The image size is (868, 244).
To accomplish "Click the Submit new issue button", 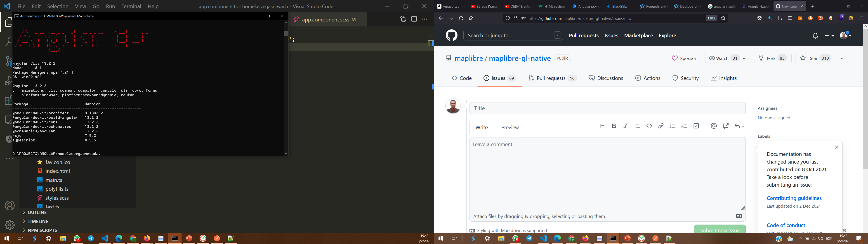I will [720, 230].
